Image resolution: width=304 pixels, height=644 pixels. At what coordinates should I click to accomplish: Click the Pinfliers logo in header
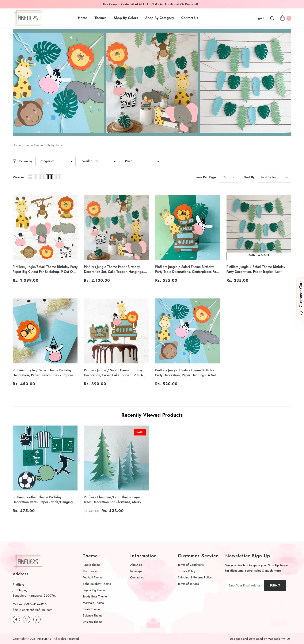pos(28,18)
